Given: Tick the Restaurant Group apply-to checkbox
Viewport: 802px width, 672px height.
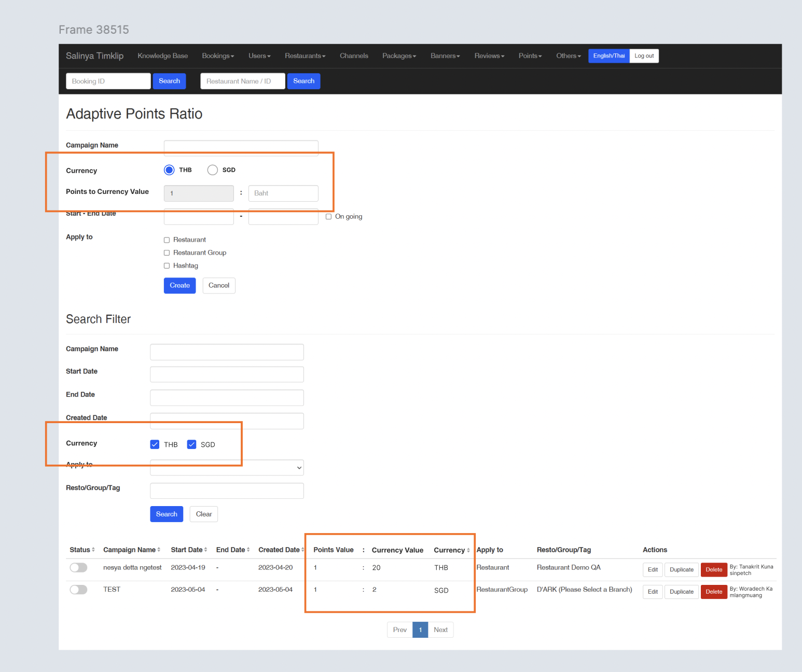Looking at the screenshot, I should click(167, 253).
